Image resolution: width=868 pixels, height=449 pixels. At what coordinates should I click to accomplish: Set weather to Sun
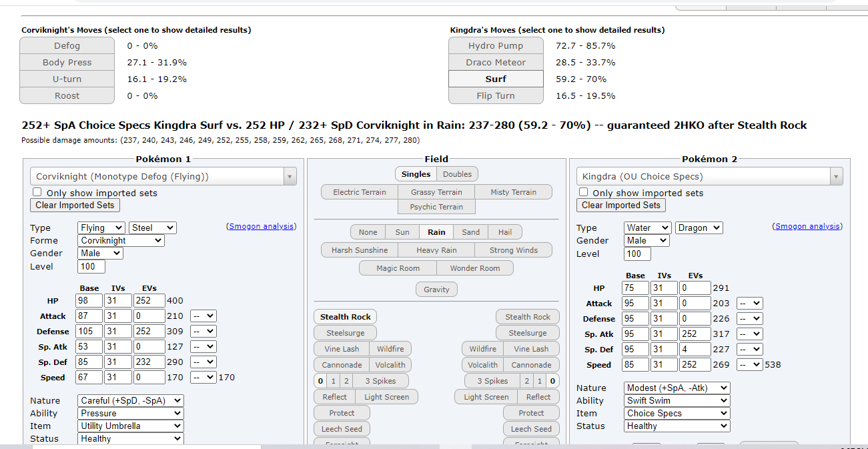pyautogui.click(x=402, y=232)
